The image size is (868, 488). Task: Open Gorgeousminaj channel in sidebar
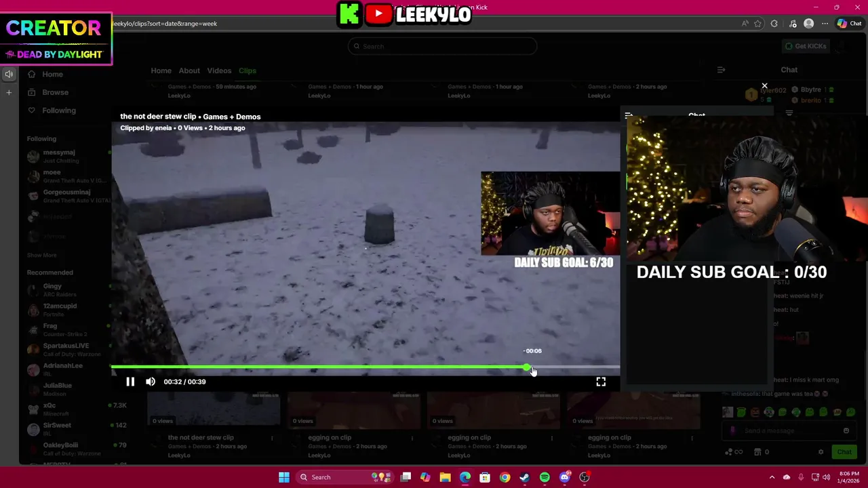[66, 195]
